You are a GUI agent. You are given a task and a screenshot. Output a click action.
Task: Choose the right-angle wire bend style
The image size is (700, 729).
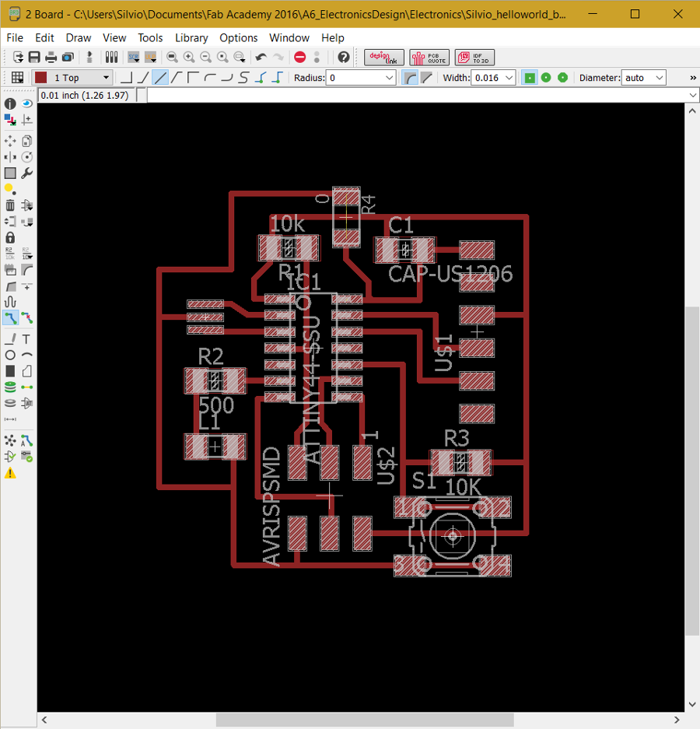[126, 78]
